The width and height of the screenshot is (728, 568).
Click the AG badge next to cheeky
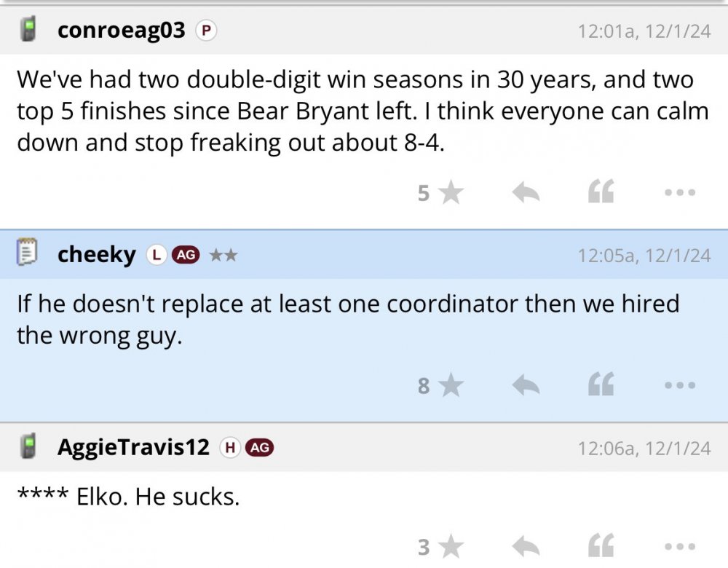click(x=185, y=255)
